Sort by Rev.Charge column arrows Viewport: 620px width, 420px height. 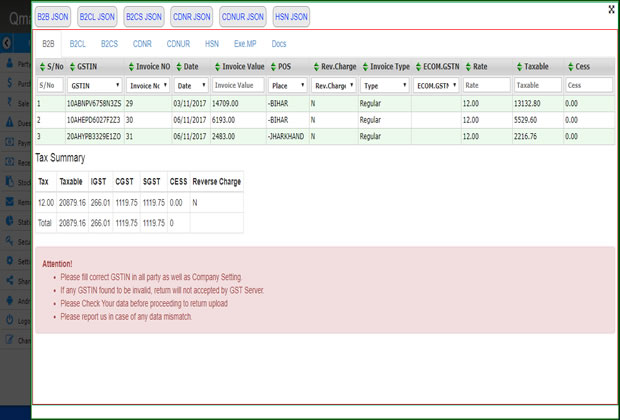click(316, 67)
